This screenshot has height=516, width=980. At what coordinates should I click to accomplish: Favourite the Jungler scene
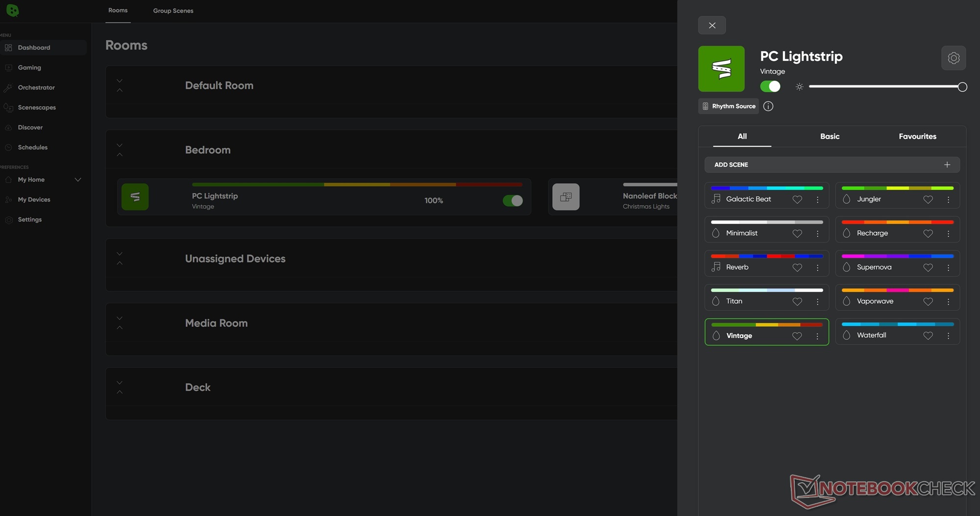coord(928,199)
